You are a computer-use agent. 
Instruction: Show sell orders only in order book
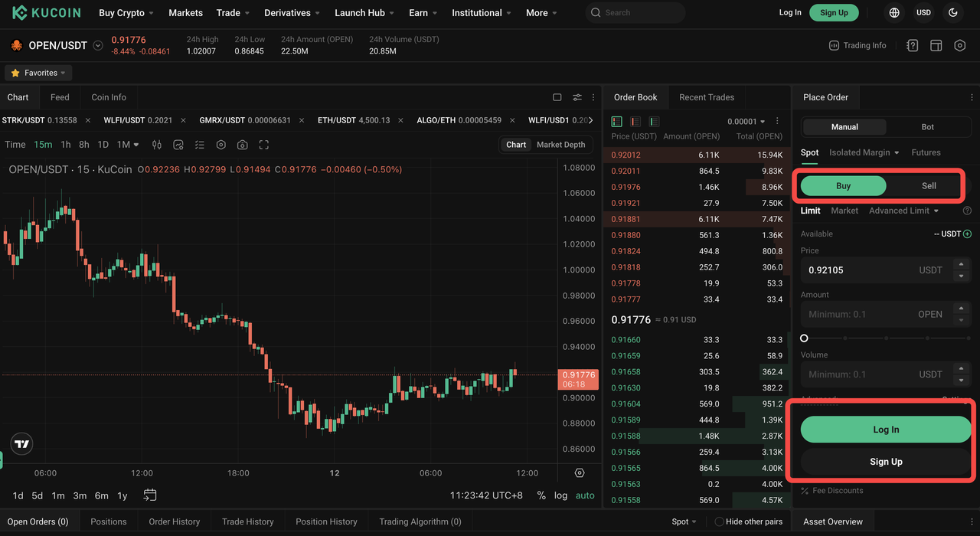pyautogui.click(x=635, y=122)
